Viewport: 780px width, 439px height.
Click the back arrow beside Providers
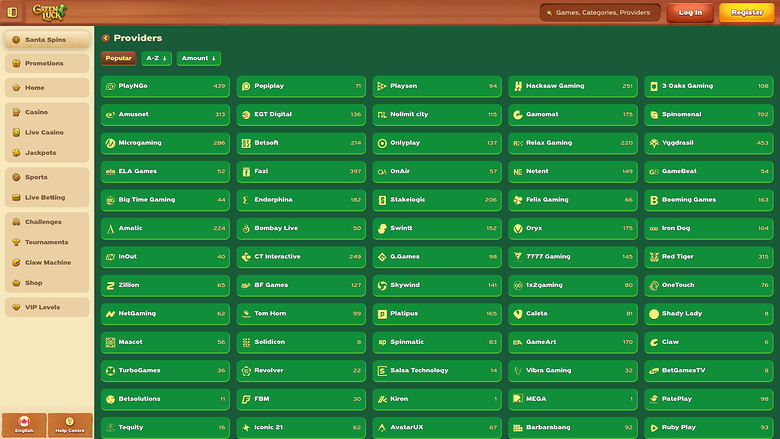pyautogui.click(x=105, y=38)
